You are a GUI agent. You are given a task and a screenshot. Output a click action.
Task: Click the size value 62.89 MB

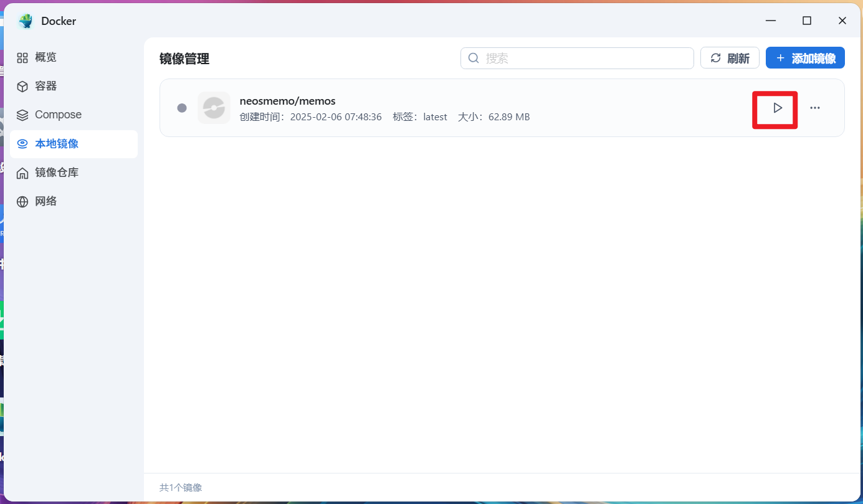(x=509, y=117)
